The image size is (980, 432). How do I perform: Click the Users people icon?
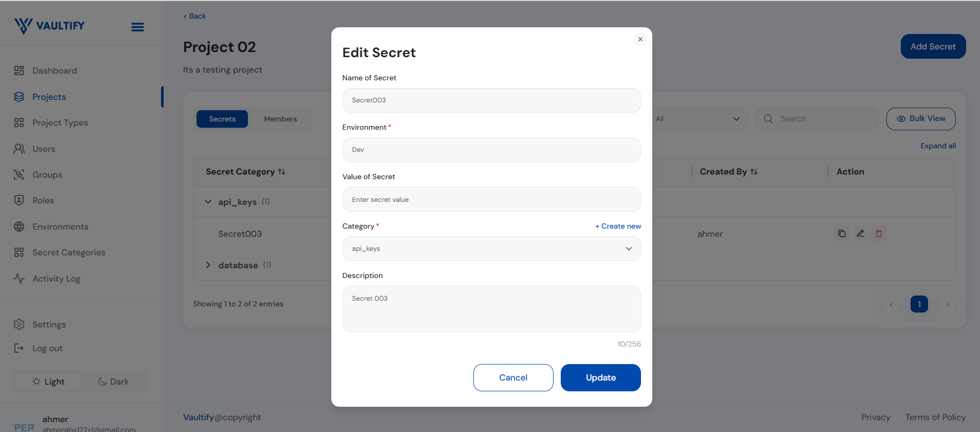pos(19,149)
